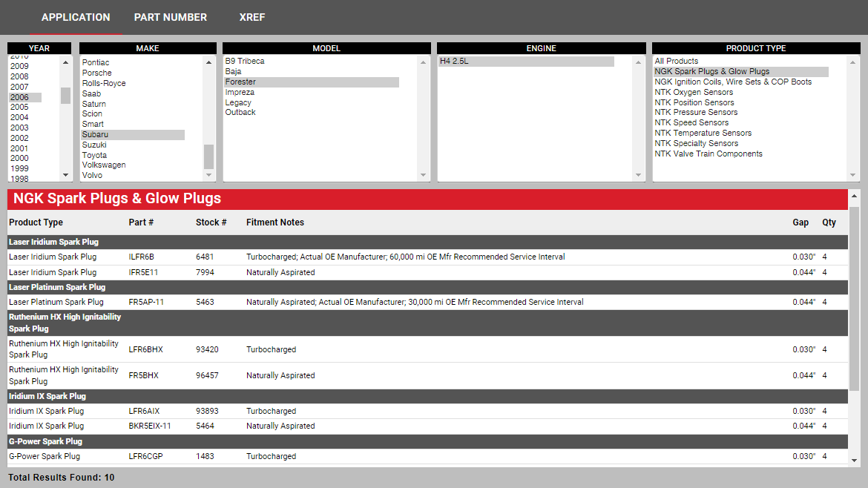Open the XREF tab
Image resolution: width=868 pixels, height=488 pixels.
251,17
